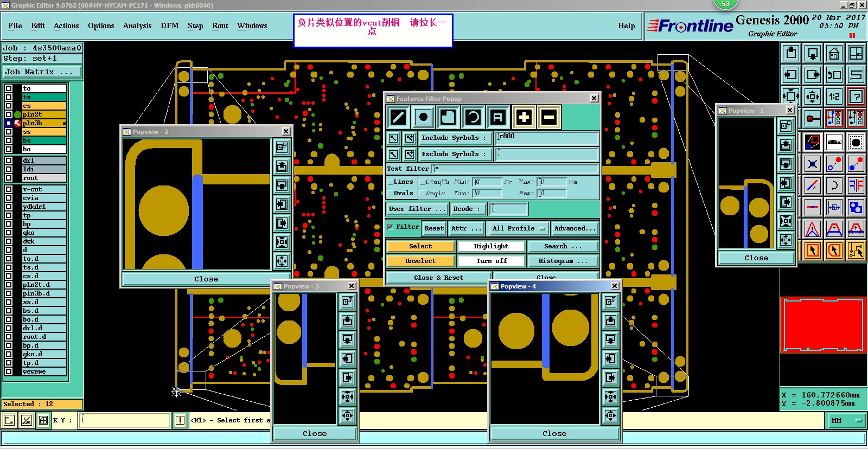Open the Job Matrix ... selector
868x449 pixels.
coord(42,72)
